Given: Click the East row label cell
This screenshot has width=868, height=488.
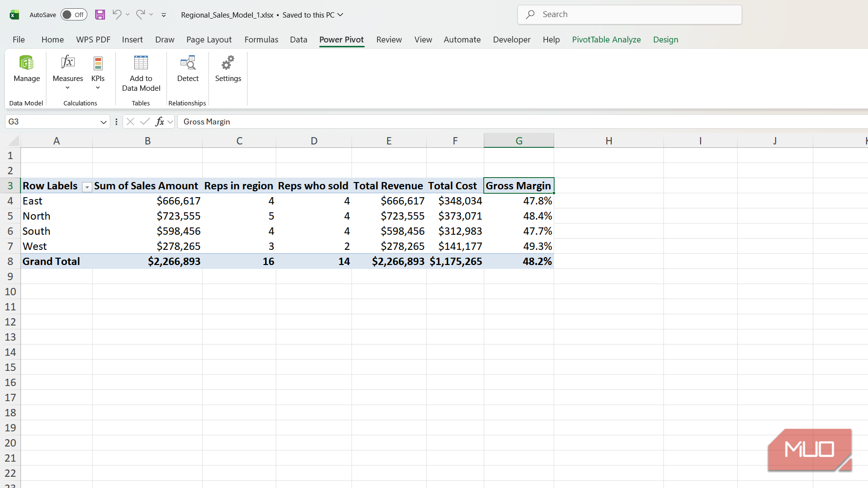Looking at the screenshot, I should [57, 201].
